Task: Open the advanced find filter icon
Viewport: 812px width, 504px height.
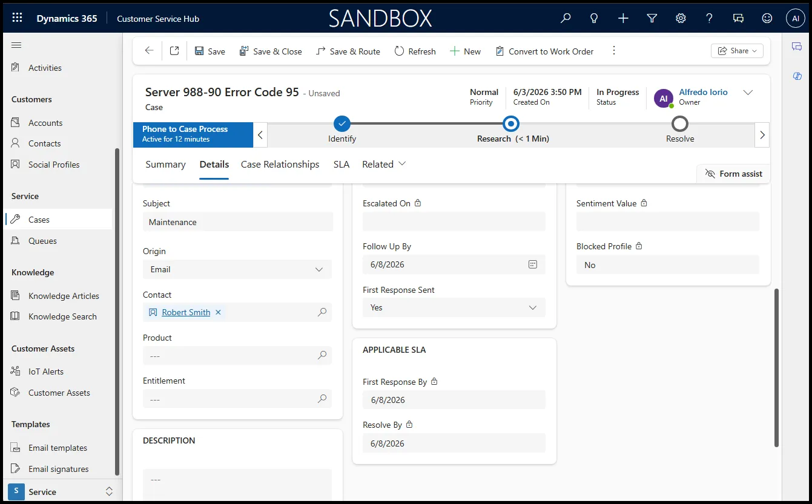Action: [x=652, y=18]
